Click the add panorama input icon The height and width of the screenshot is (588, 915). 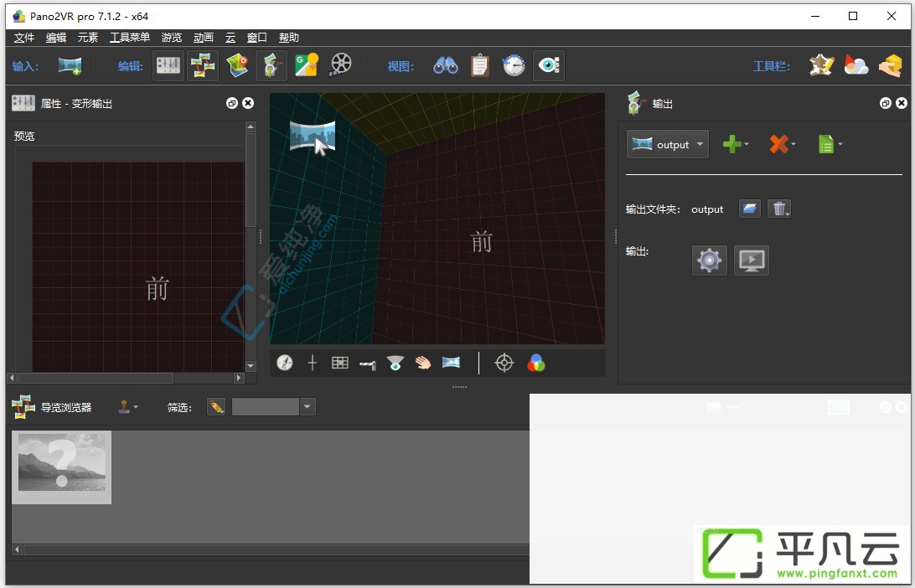70,65
